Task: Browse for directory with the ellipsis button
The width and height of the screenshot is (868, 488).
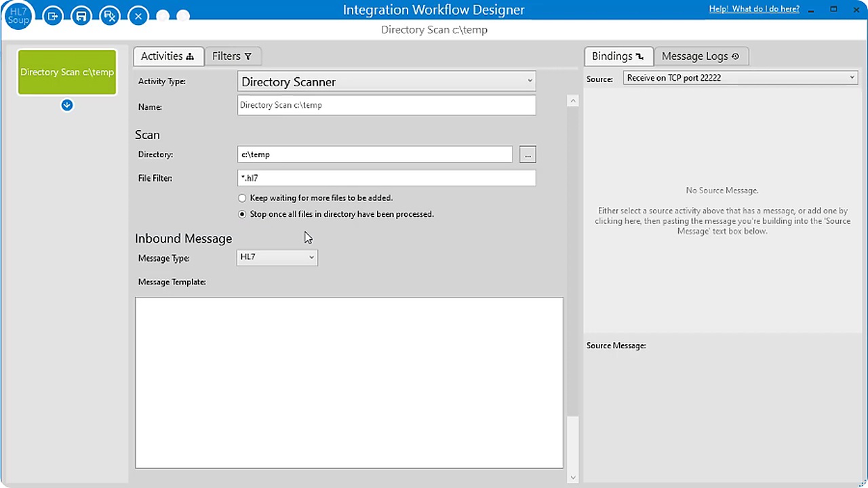Action: point(528,155)
